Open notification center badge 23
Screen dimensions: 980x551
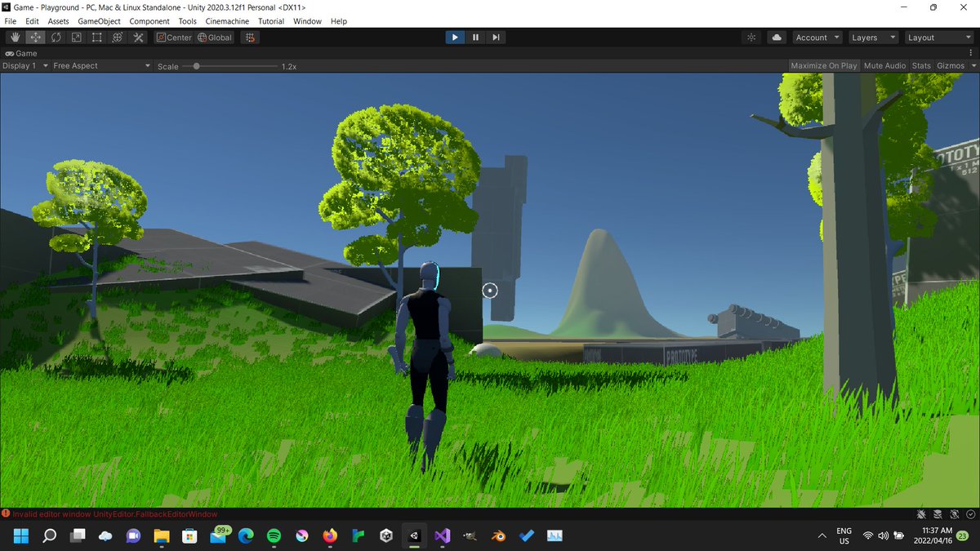coord(964,536)
